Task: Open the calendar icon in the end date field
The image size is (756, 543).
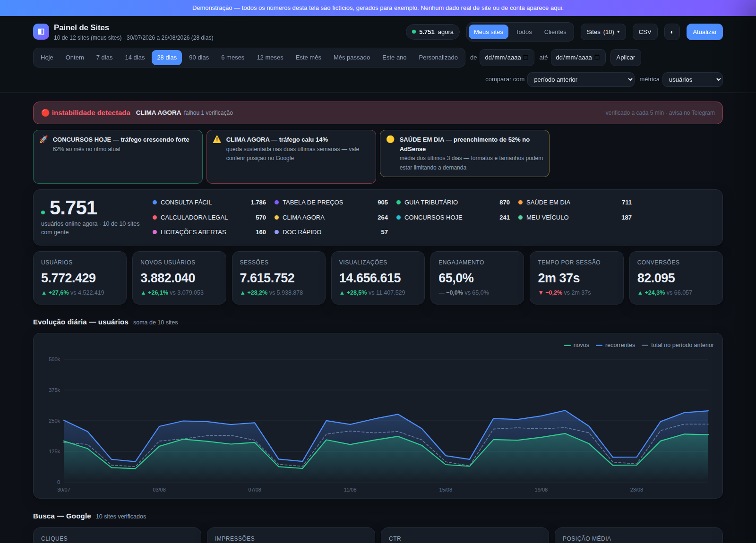Action: [597, 58]
